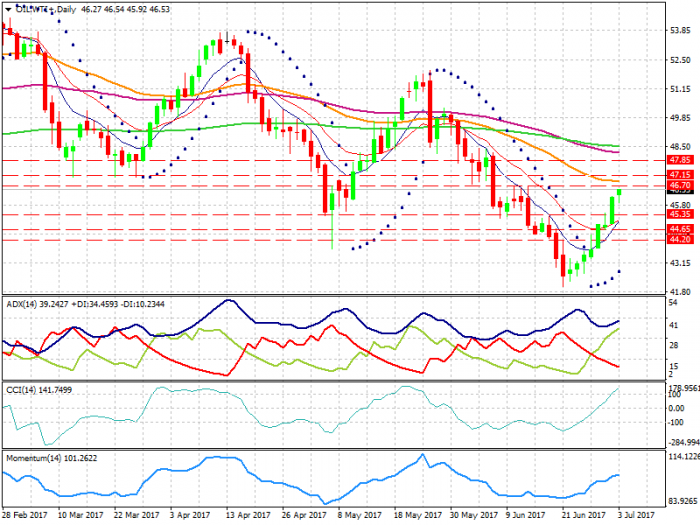Click the ADX scale value 41
The width and height of the screenshot is (700, 525).
673,325
